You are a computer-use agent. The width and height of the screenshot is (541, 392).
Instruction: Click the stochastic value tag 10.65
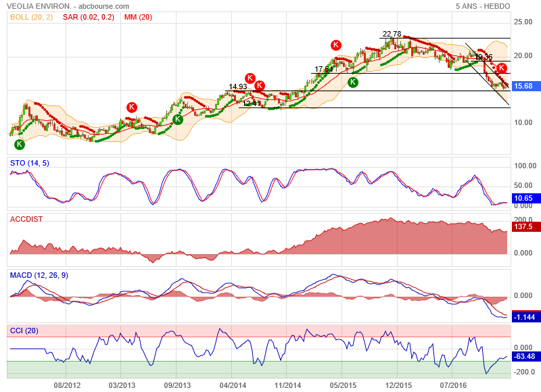(527, 198)
